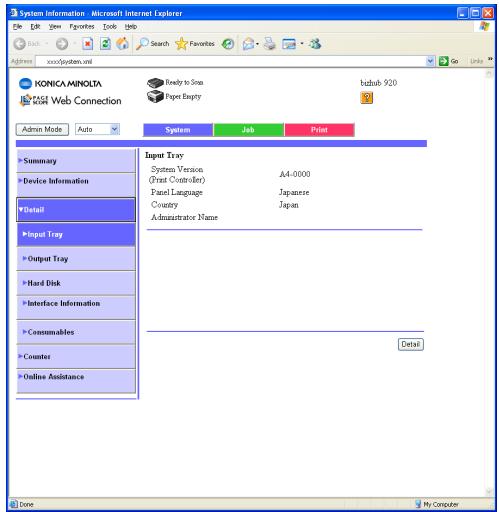499x512 pixels.
Task: Open the File menu
Action: tap(18, 27)
